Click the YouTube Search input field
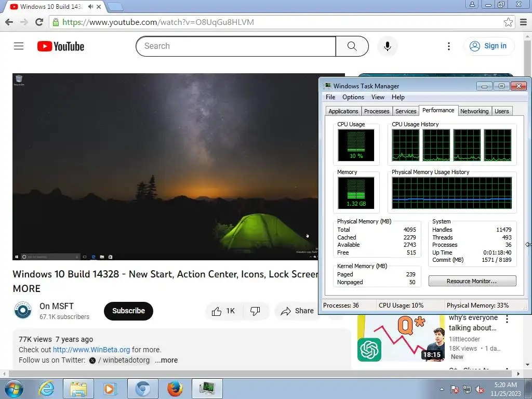Screen dimensions: 532x399 pos(236,46)
